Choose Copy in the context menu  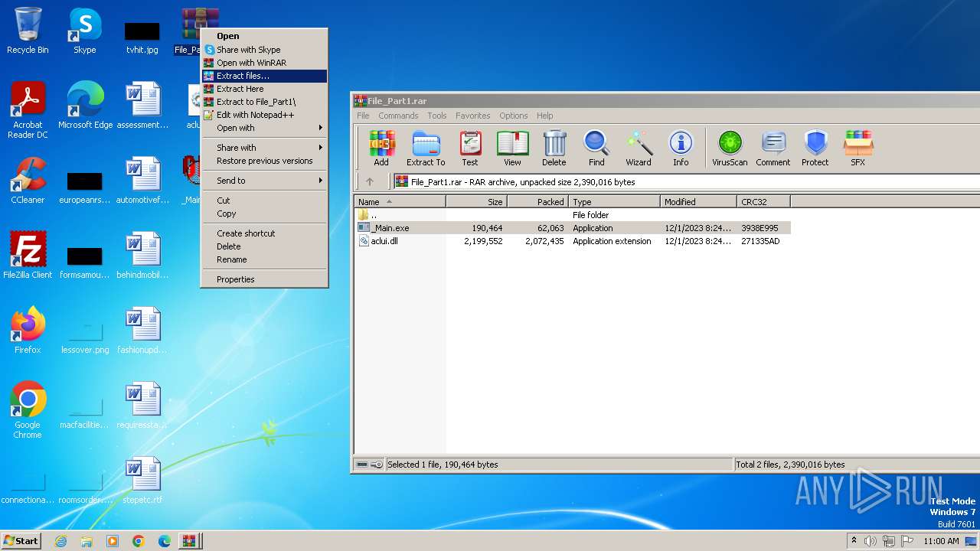tap(264, 214)
